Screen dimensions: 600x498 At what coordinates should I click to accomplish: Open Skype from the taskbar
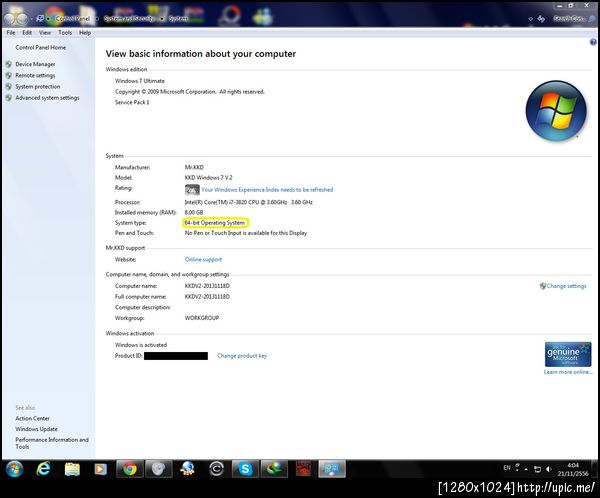click(245, 469)
